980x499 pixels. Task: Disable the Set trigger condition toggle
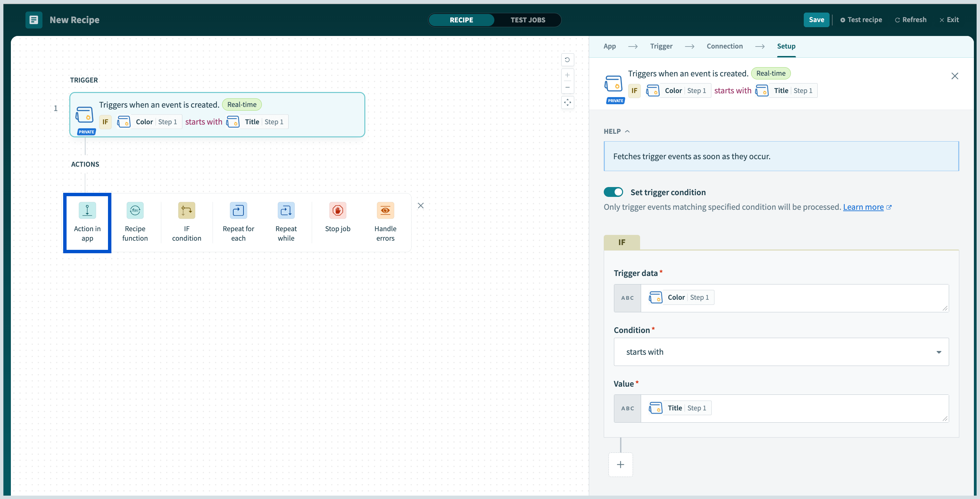(x=613, y=192)
